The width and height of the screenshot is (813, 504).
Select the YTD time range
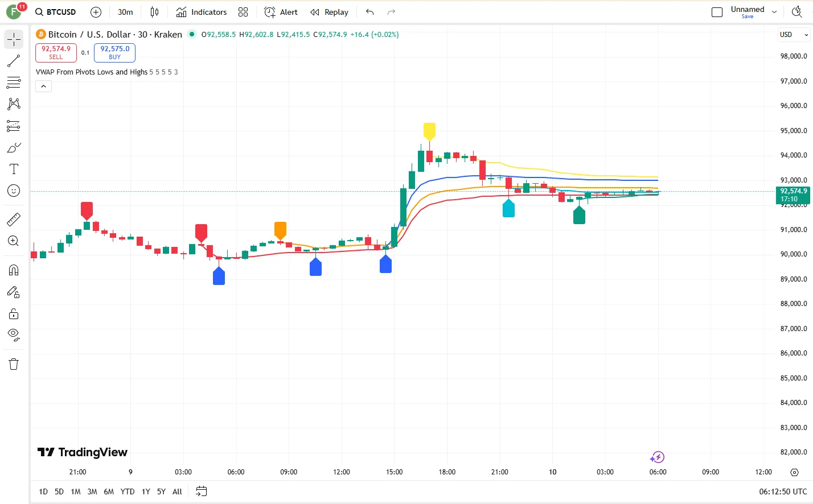click(128, 491)
